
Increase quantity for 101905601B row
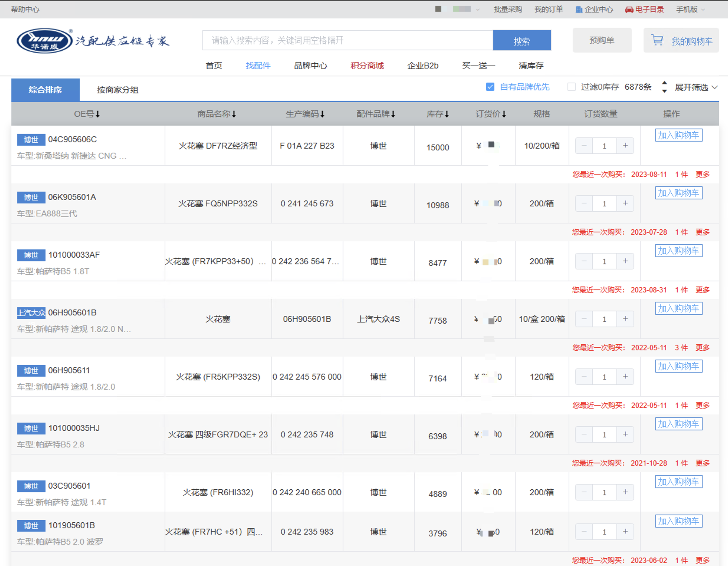pos(625,531)
